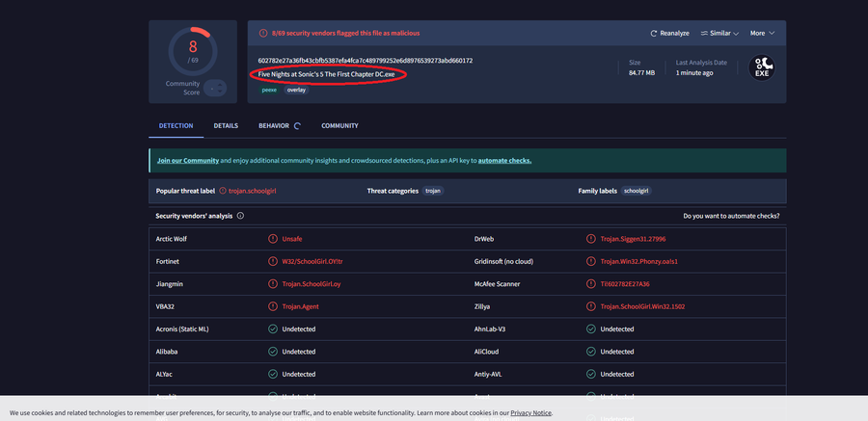Click the EXE file type icon

pyautogui.click(x=762, y=67)
